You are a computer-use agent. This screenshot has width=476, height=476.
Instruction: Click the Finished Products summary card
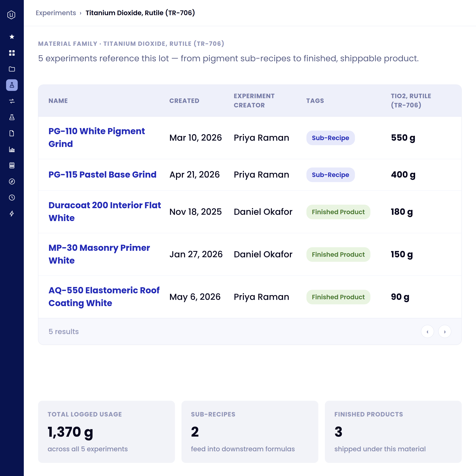click(x=393, y=432)
